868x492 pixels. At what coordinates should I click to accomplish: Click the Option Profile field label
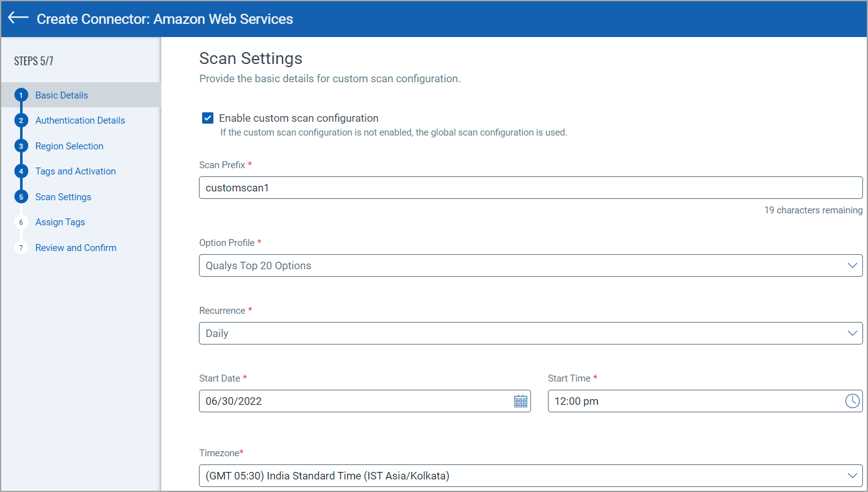coord(230,242)
